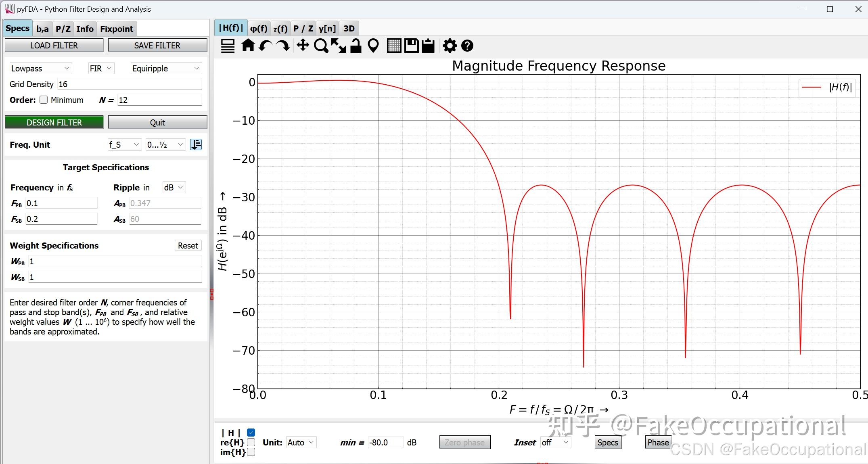Image resolution: width=868 pixels, height=464 pixels.
Task: Open the y[n] tab
Action: point(327,28)
